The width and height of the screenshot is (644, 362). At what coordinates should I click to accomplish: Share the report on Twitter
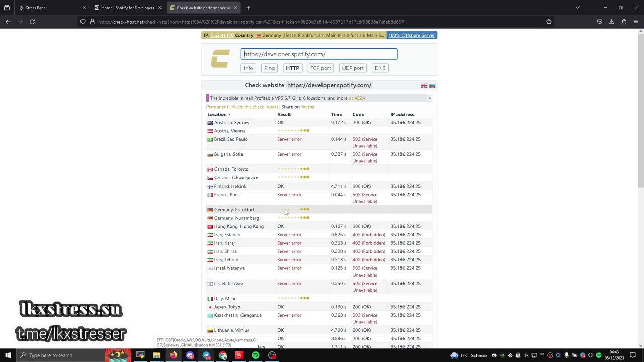(x=308, y=107)
